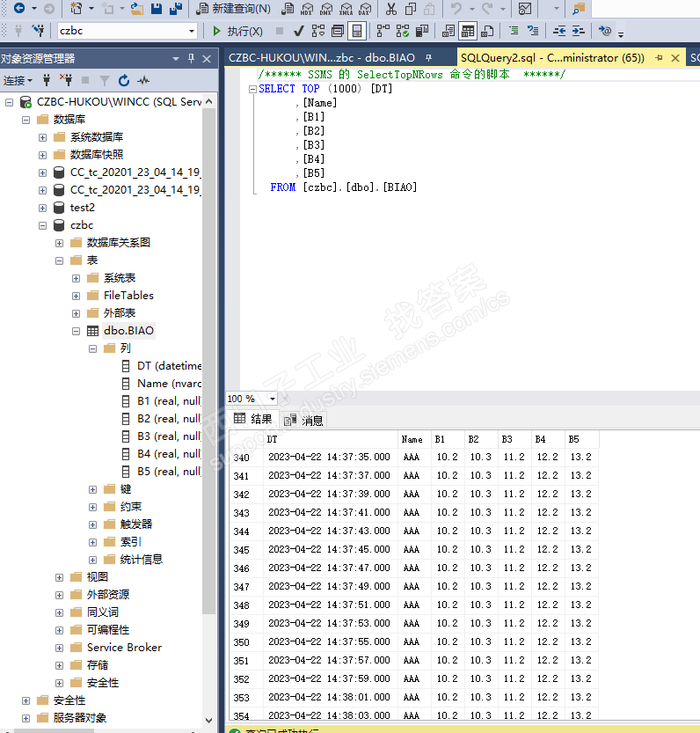Collapse the dbo.BIAO table node
The image size is (700, 733).
77,332
